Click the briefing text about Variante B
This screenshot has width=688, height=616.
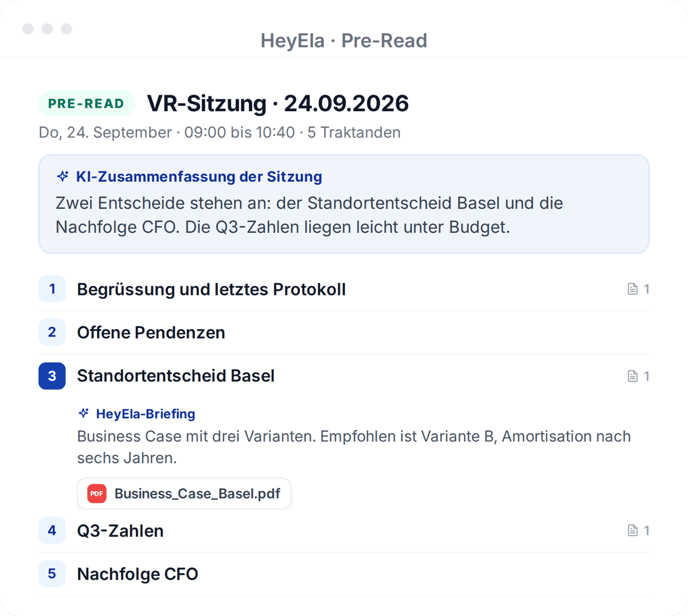tap(354, 447)
